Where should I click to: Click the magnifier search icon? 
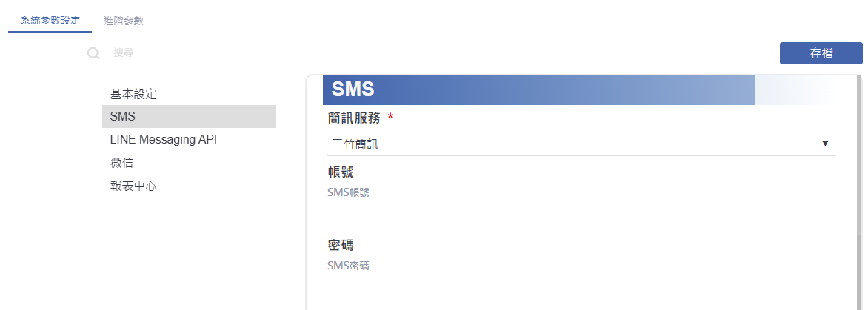(94, 53)
